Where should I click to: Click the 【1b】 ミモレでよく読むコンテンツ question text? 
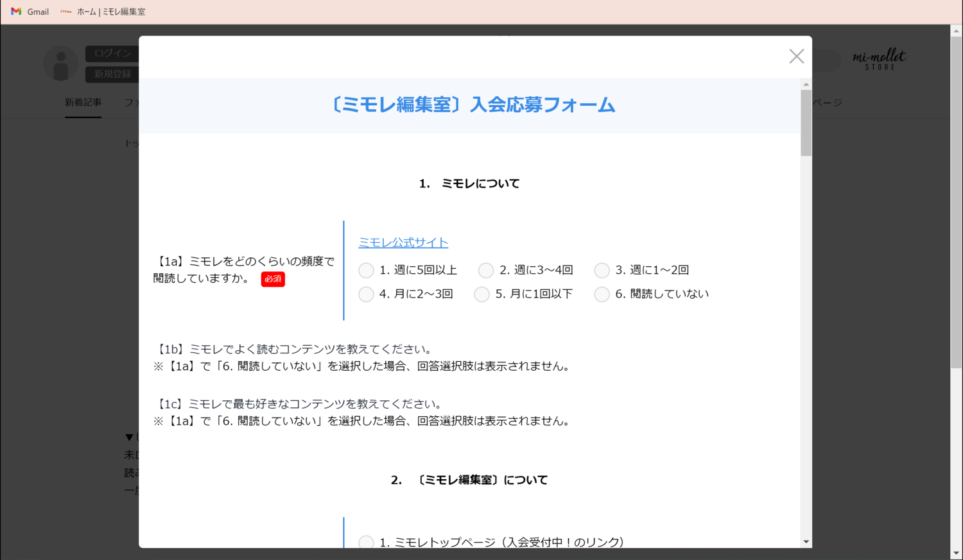tap(295, 350)
